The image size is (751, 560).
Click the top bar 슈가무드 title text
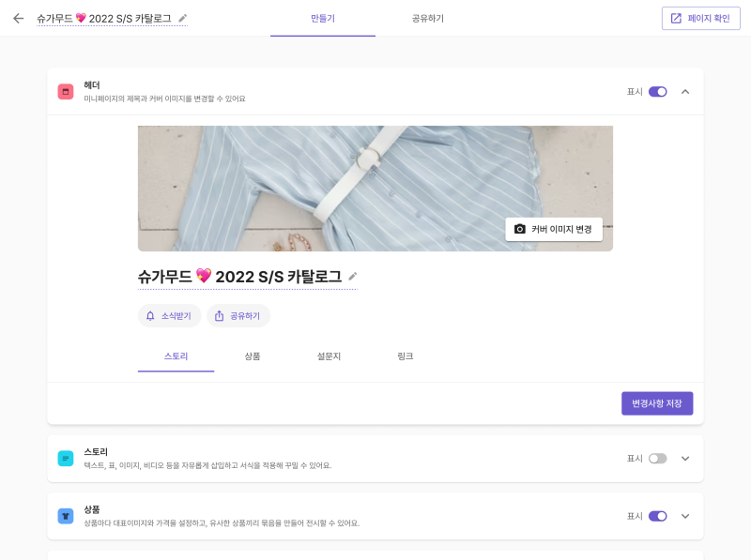point(104,19)
